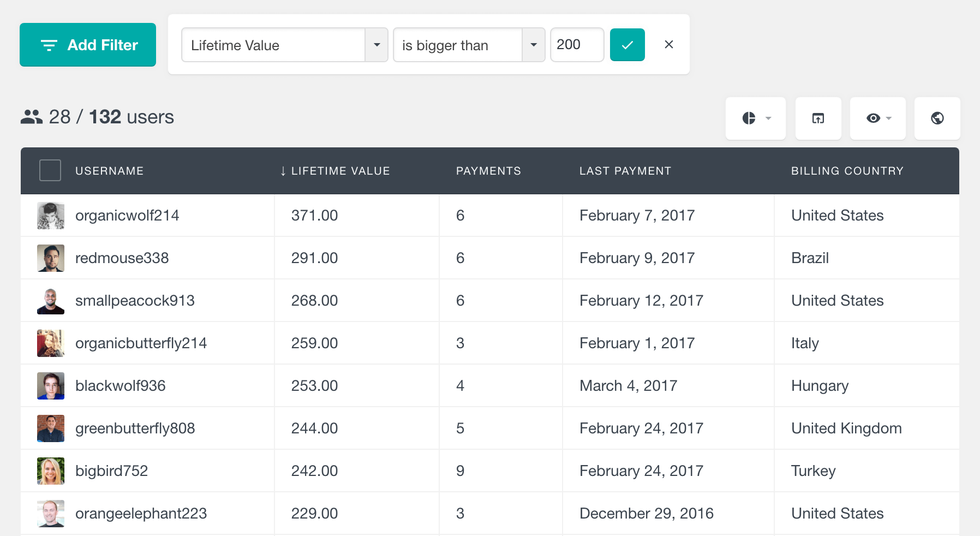Click the lifetime value 268.00
980x536 pixels.
[315, 301]
